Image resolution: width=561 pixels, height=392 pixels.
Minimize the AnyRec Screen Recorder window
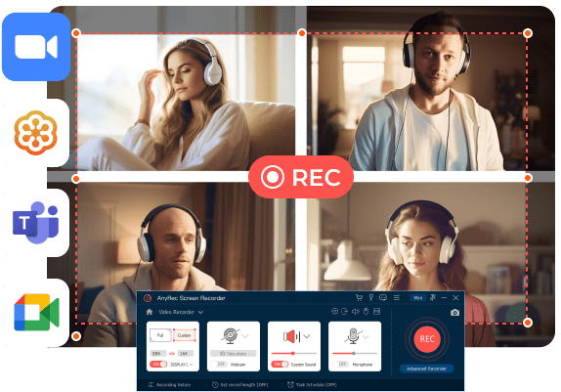444,298
